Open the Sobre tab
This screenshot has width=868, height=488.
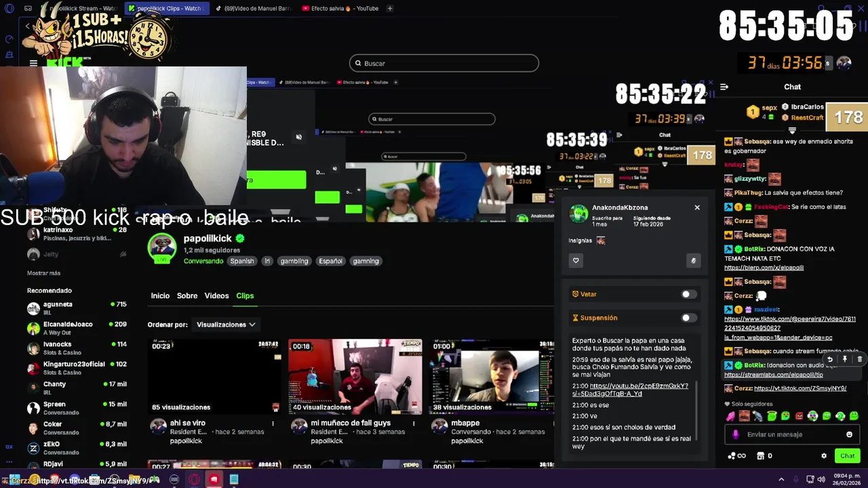click(187, 296)
